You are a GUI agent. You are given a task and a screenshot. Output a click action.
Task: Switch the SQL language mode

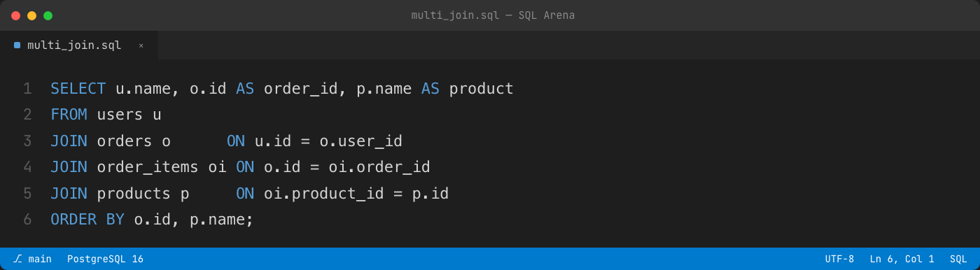click(958, 259)
